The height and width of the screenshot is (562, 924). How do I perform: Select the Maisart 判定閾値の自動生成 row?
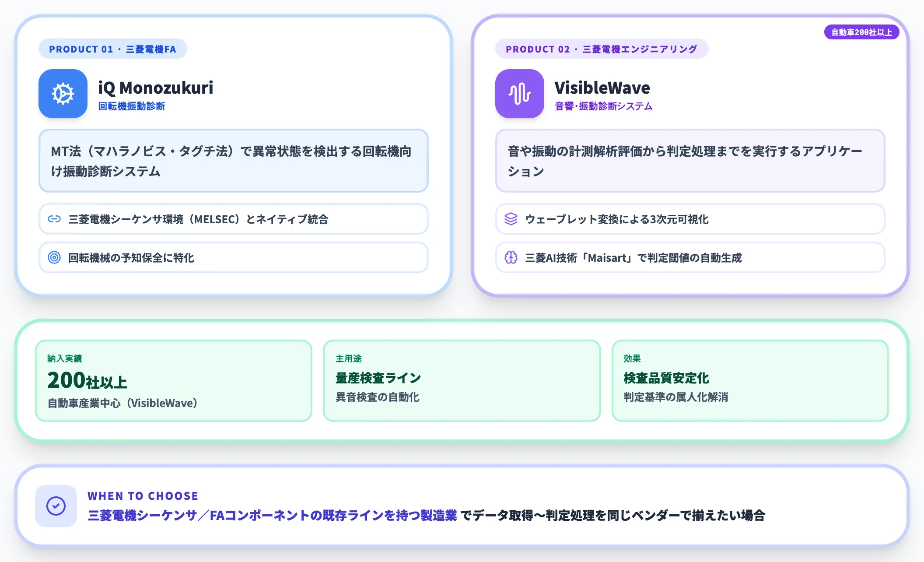[690, 257]
